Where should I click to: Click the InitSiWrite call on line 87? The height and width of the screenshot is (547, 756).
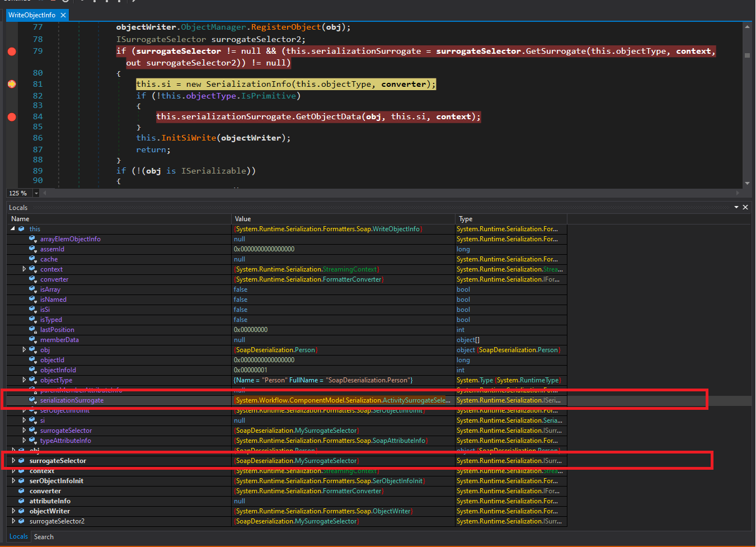pyautogui.click(x=189, y=138)
